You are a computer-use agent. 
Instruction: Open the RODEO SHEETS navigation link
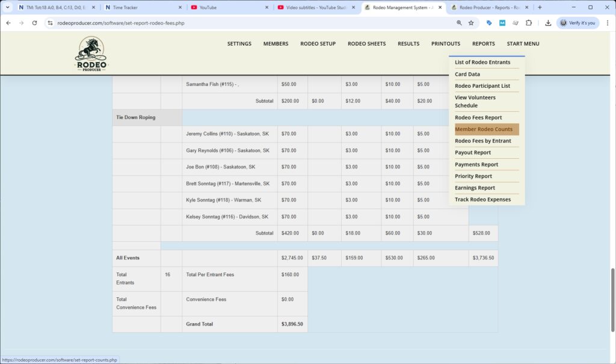366,43
